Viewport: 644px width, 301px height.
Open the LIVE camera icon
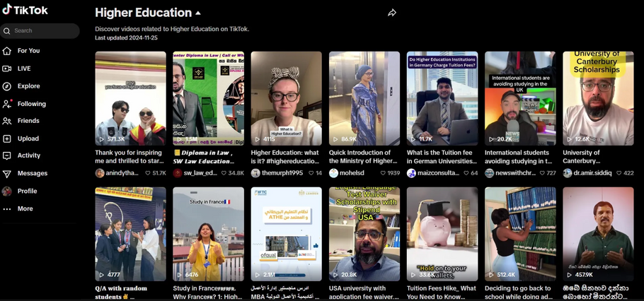point(6,69)
